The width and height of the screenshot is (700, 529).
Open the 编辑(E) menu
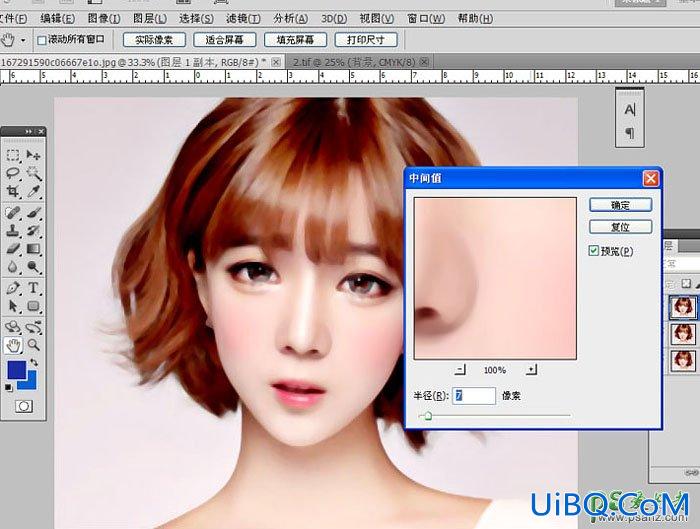click(57, 19)
